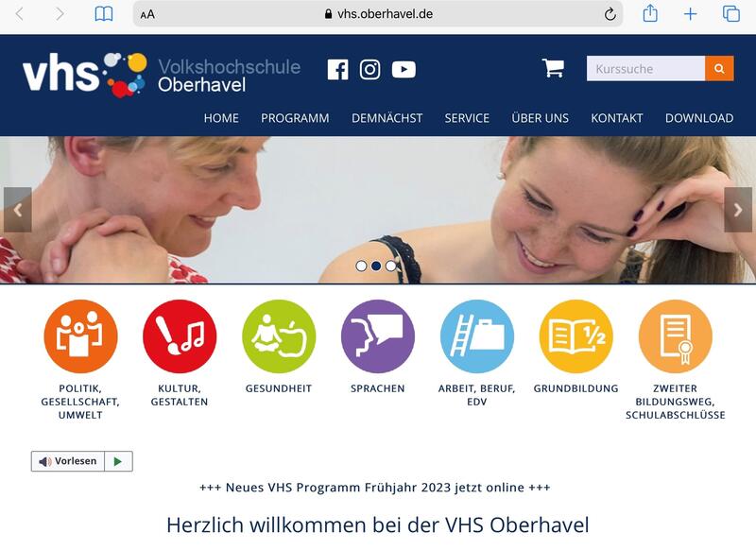Open the shopping cart icon
Image resolution: width=756 pixels, height=550 pixels.
pos(553,68)
